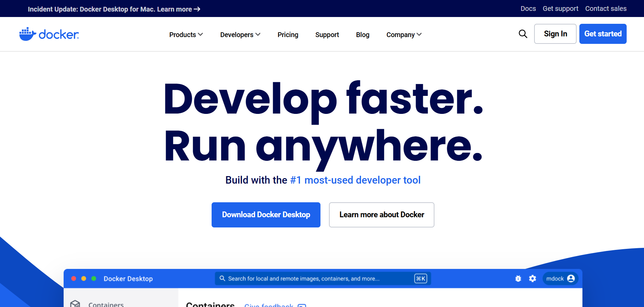Open the Blog menu item
The image size is (644, 307).
point(363,35)
